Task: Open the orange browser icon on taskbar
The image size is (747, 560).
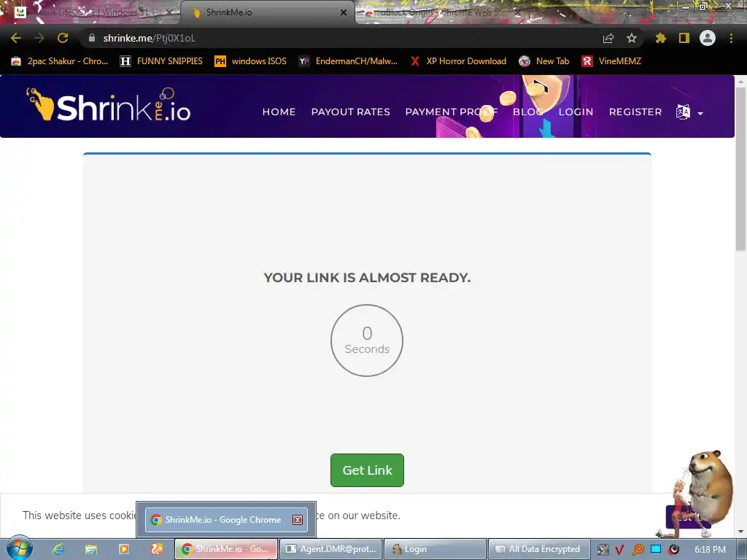Action: [157, 549]
